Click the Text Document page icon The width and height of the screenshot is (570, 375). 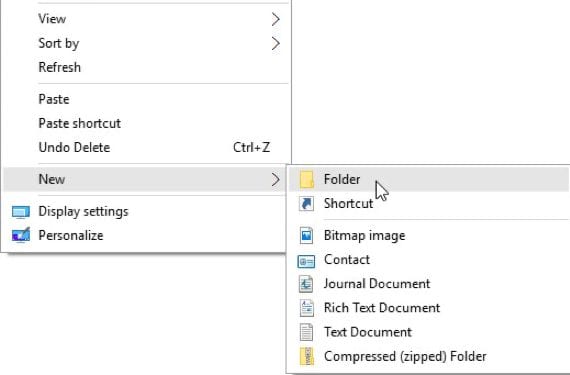pos(306,332)
